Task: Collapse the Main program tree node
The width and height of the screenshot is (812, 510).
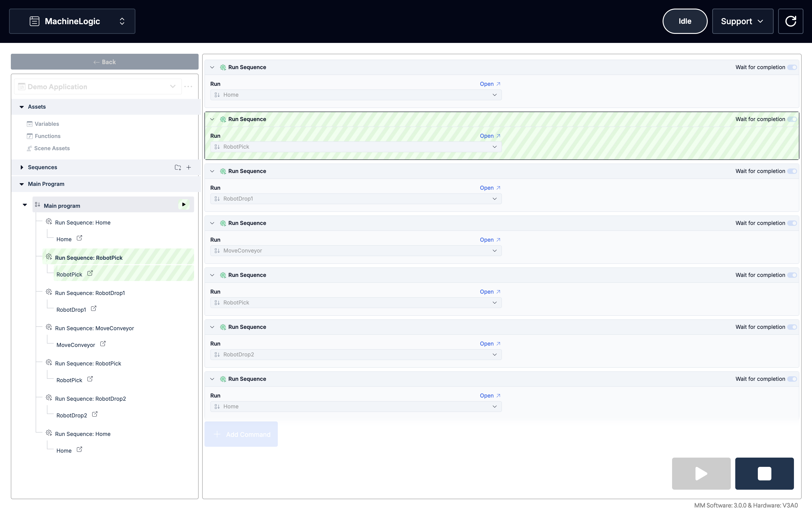Action: point(25,205)
